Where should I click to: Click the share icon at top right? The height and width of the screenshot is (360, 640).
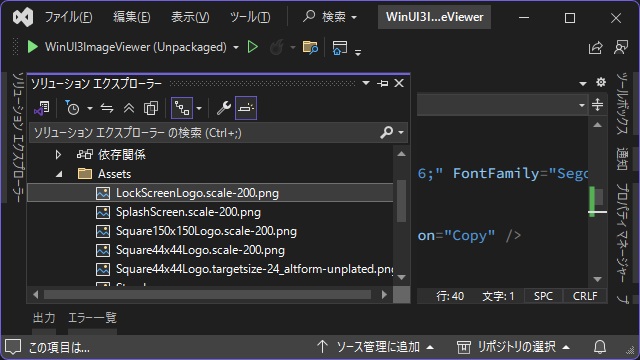596,47
